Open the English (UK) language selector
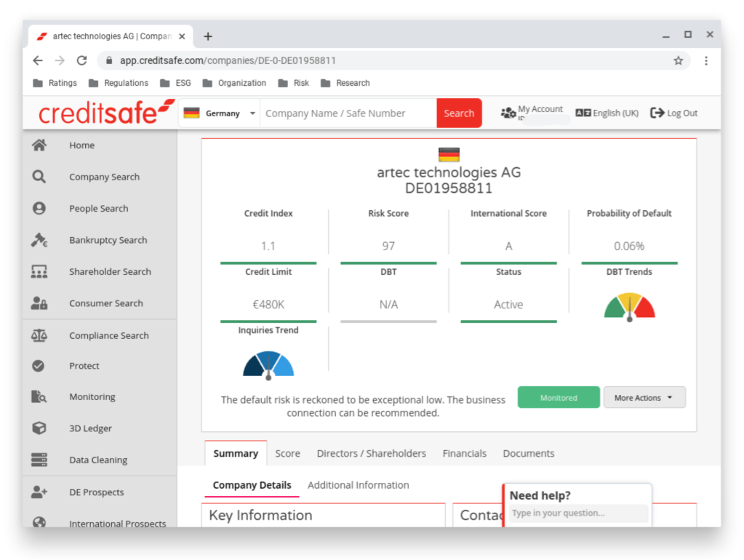744x560 pixels. click(x=607, y=113)
